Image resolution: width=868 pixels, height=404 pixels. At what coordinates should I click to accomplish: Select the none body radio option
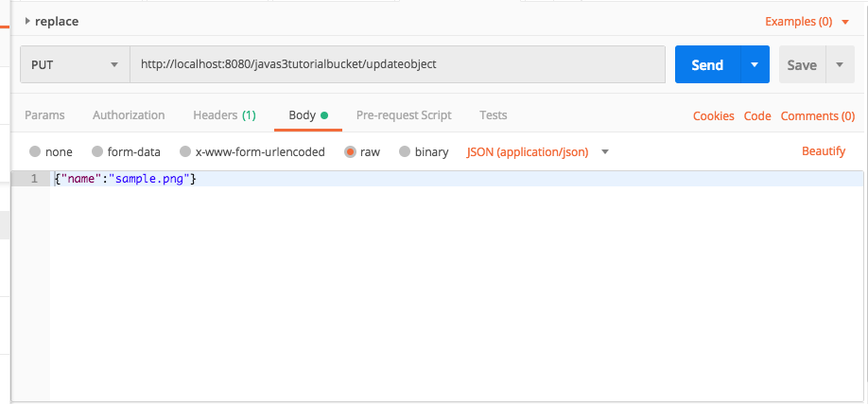click(50, 151)
